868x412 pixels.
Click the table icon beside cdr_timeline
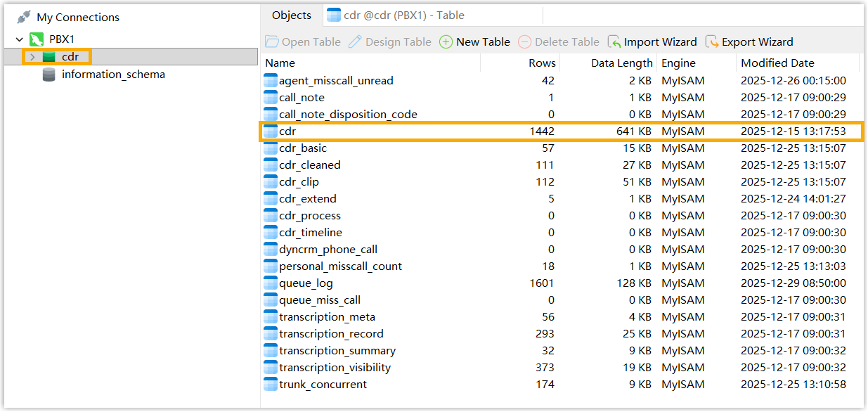(x=271, y=233)
